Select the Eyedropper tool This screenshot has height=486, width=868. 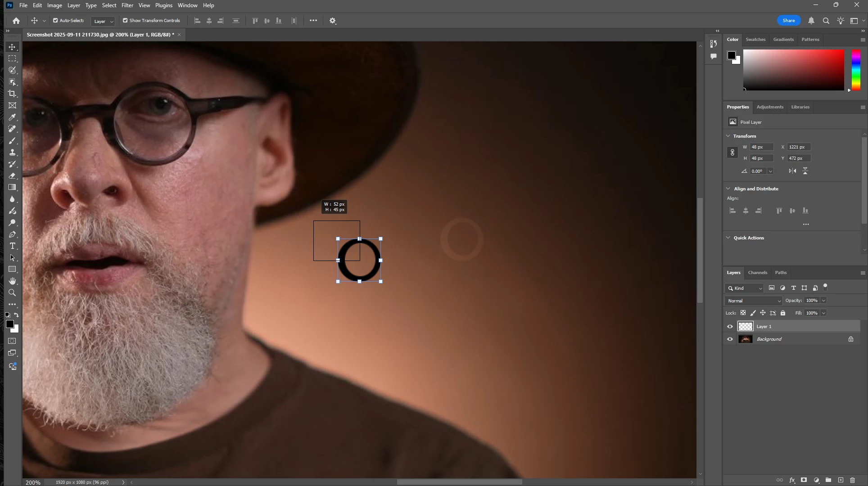coord(12,117)
